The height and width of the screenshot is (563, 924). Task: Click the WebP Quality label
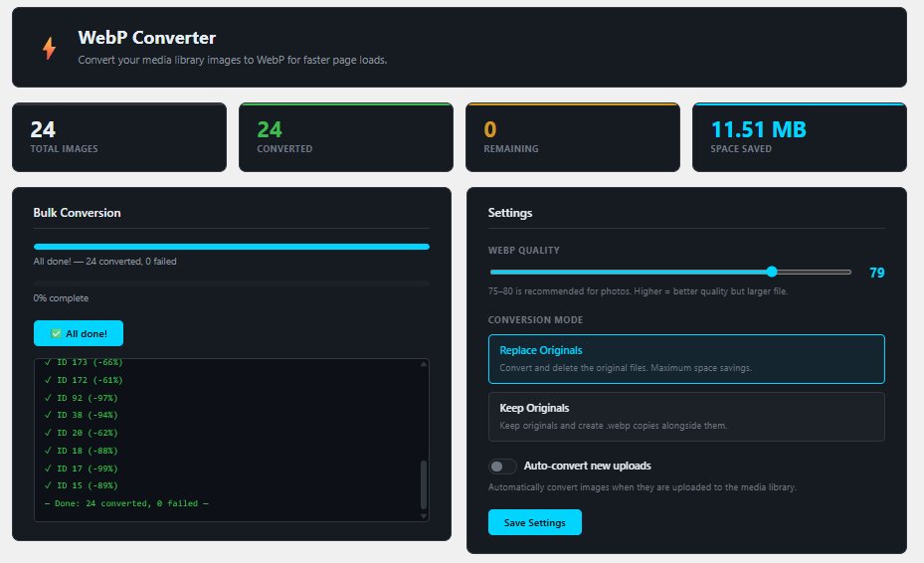[523, 251]
